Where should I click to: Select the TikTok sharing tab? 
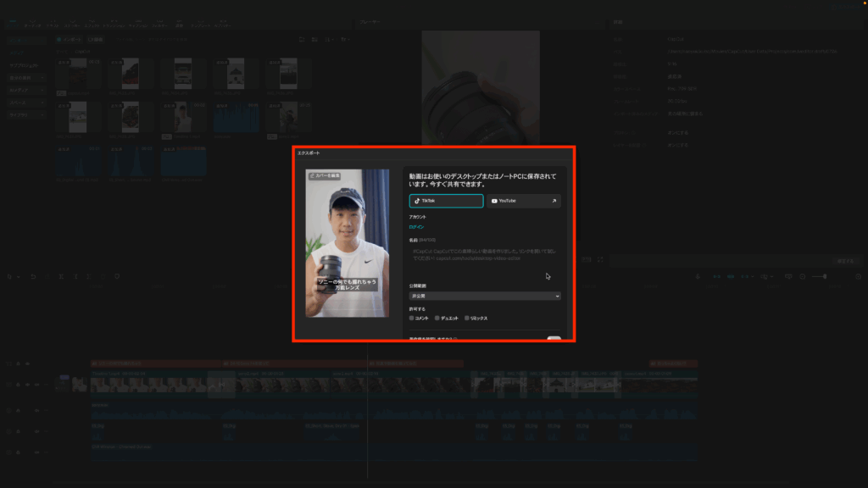click(446, 201)
